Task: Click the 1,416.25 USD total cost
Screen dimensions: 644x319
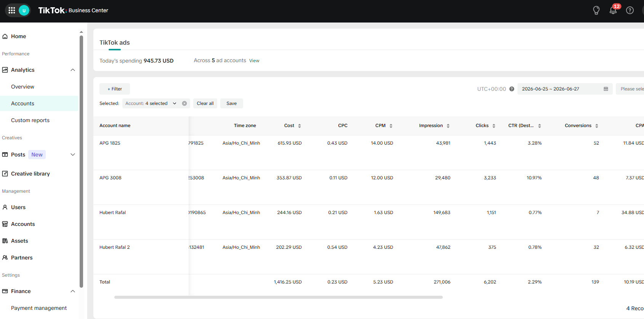Action: tap(288, 282)
